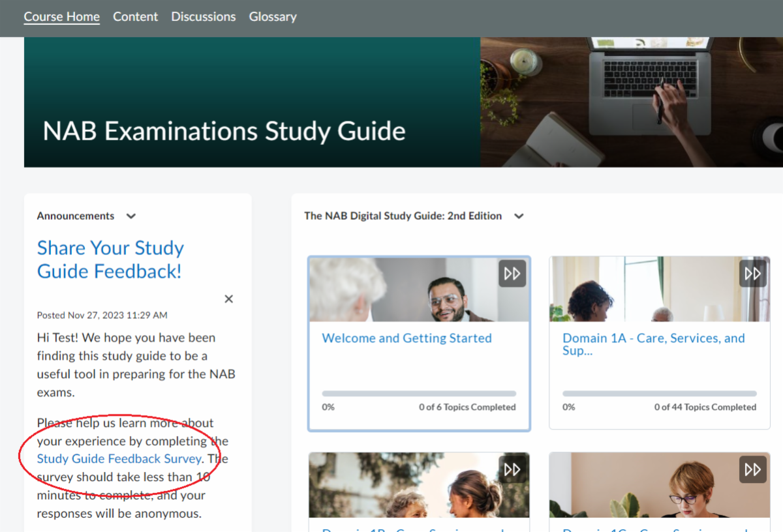This screenshot has height=532, width=783.
Task: Dismiss the feedback announcement with the X
Action: [228, 299]
